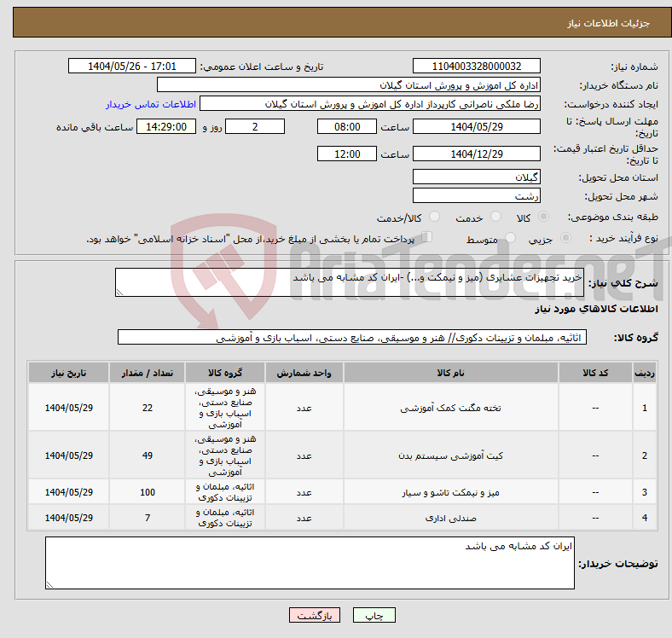
Task: Click the deadline time field 08:00
Action: pyautogui.click(x=347, y=126)
